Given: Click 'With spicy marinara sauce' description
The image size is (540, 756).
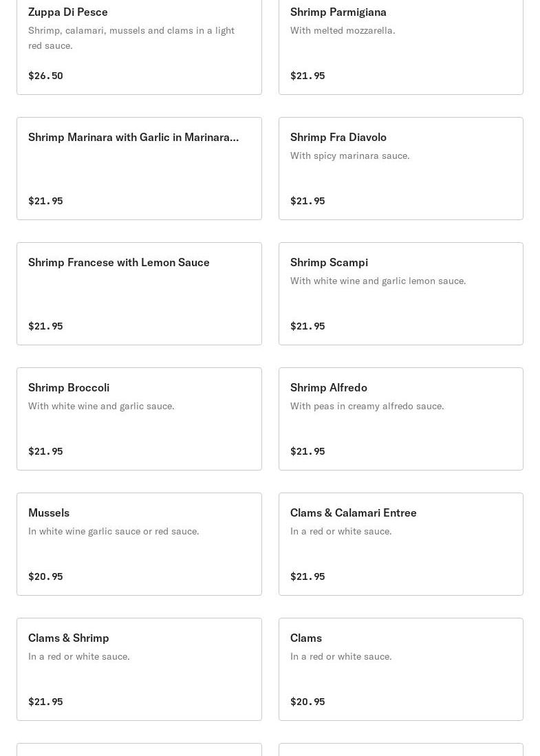Looking at the screenshot, I should pyautogui.click(x=349, y=155).
